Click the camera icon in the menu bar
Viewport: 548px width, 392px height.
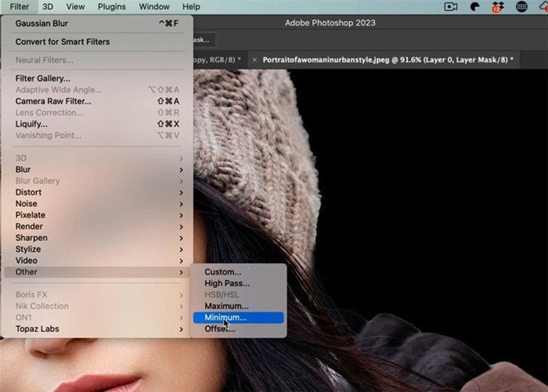click(451, 7)
